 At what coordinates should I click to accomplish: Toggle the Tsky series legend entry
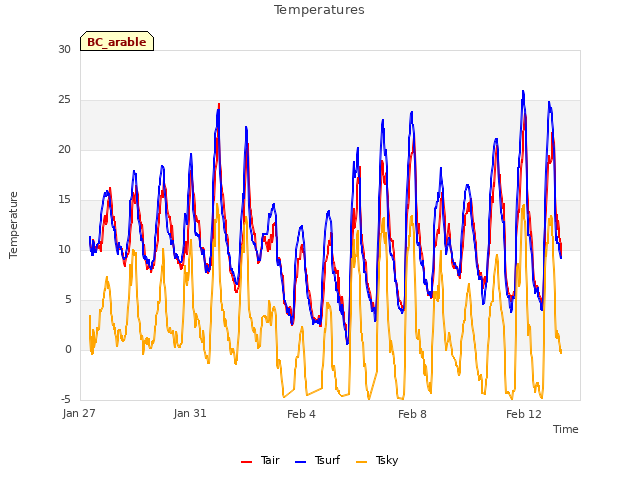point(377,460)
